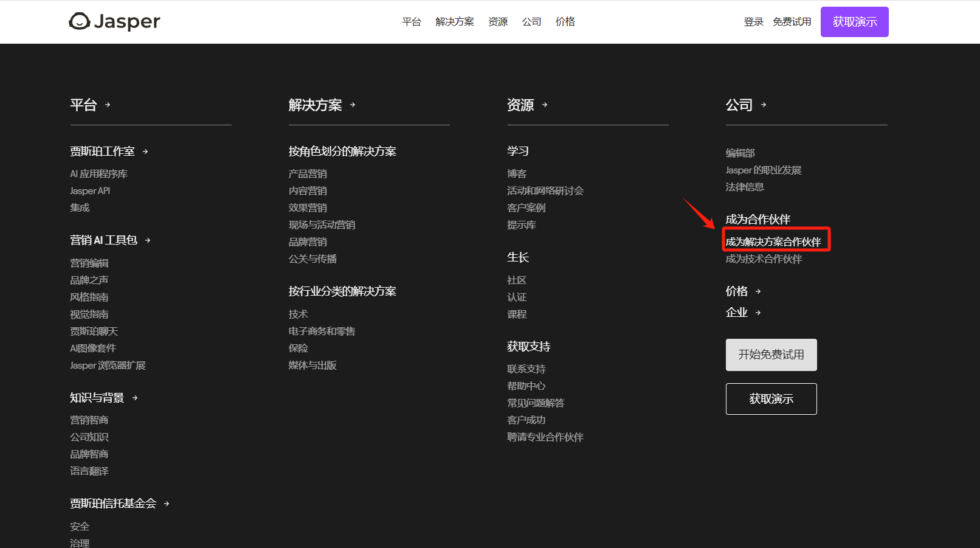Open the 课程 link
Viewport: 980px width, 548px height.
tap(517, 314)
